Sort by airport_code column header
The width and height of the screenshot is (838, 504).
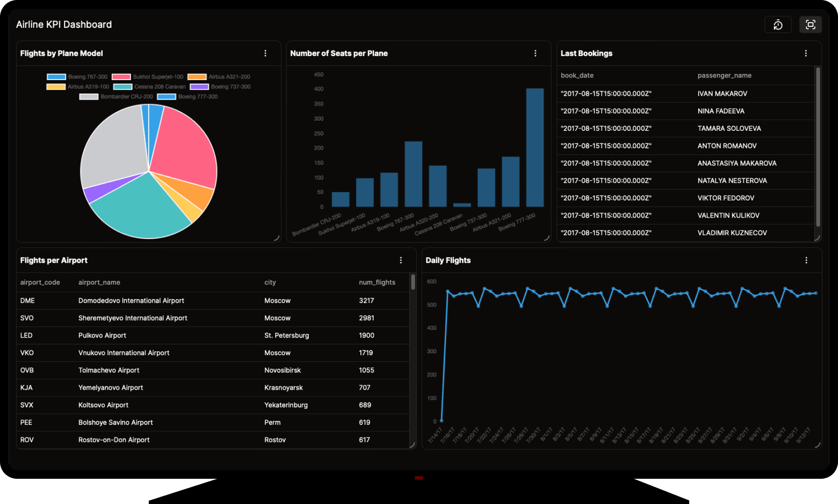[x=40, y=283]
